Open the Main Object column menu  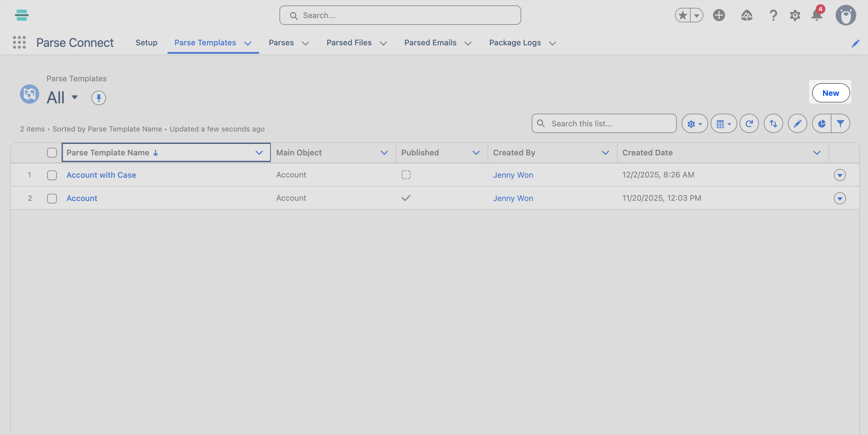point(384,153)
